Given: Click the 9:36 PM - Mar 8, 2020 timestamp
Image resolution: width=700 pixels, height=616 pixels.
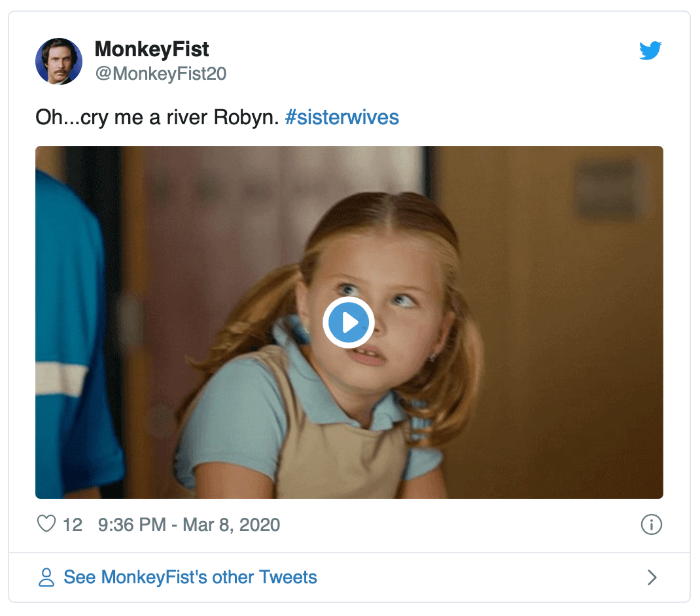Looking at the screenshot, I should 188,524.
